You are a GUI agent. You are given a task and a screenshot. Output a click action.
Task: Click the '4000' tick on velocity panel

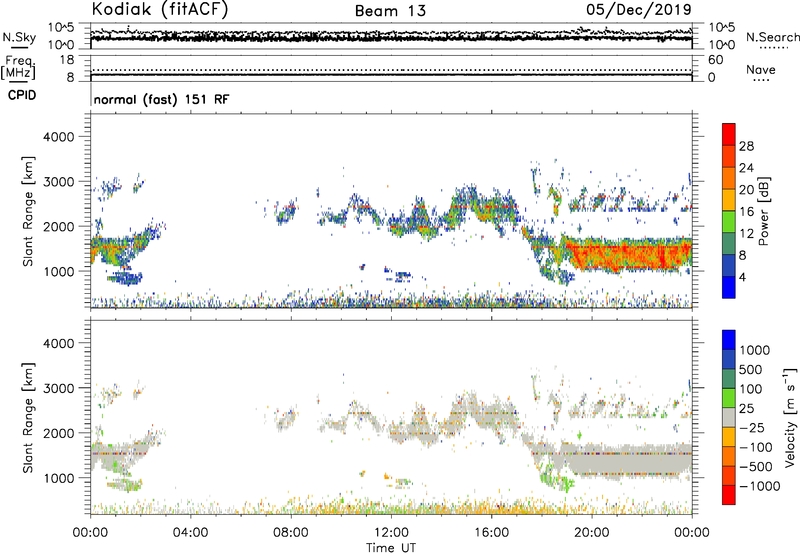[x=59, y=343]
